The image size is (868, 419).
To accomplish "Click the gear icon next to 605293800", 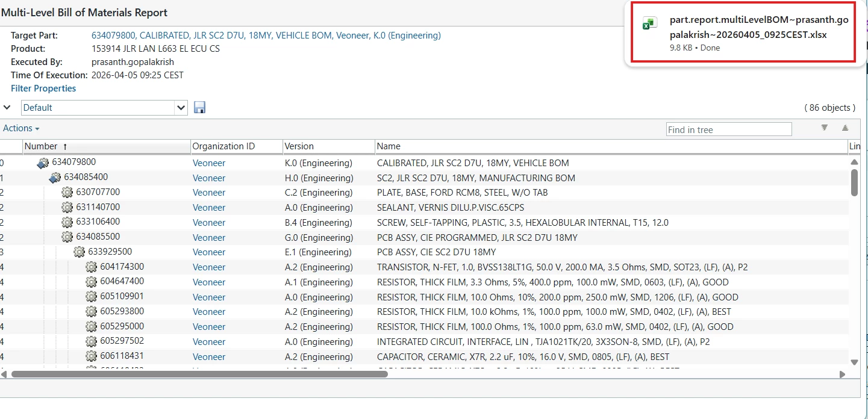I will (91, 311).
